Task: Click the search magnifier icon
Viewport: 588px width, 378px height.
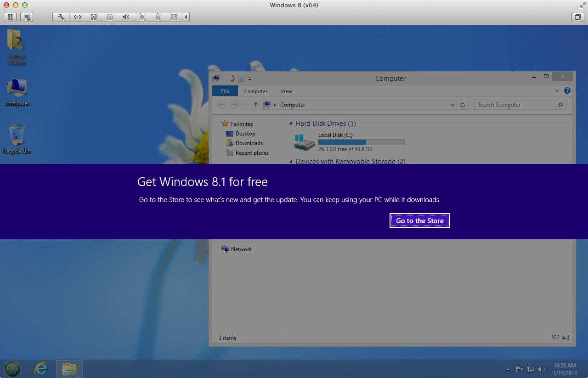Action: pos(560,105)
